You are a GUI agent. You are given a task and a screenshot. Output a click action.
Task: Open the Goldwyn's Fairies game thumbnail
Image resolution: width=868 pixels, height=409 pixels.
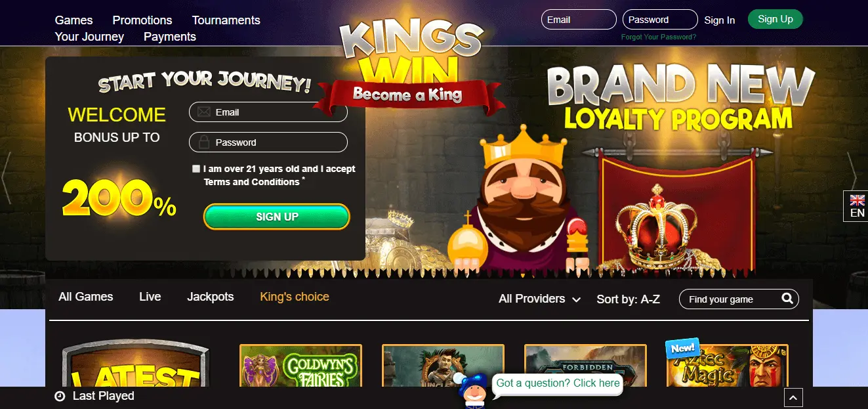point(300,366)
